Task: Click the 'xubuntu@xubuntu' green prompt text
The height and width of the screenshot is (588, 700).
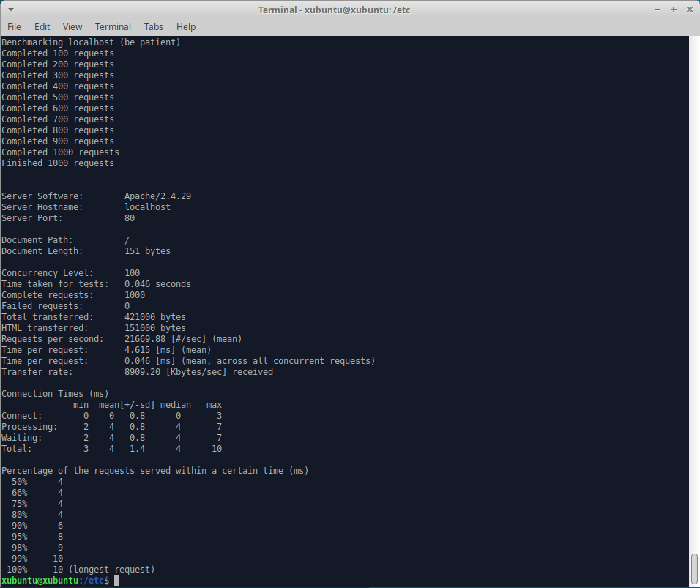Action: click(x=40, y=581)
